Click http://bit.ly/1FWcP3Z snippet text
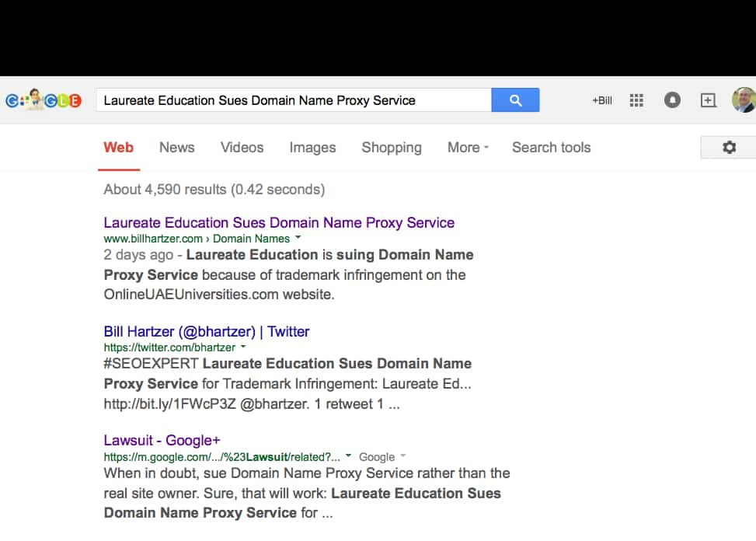Viewport: 756px width, 541px height. point(169,403)
